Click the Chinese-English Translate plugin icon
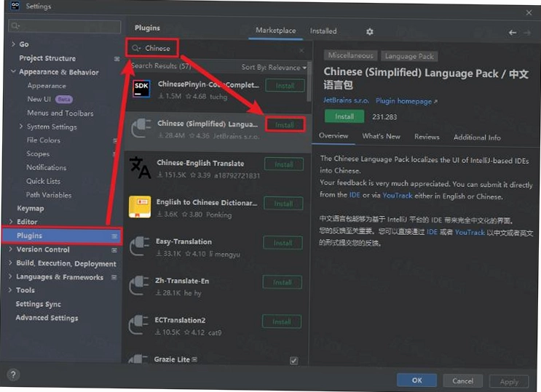Screen dimensions: 541x392 [x=140, y=167]
